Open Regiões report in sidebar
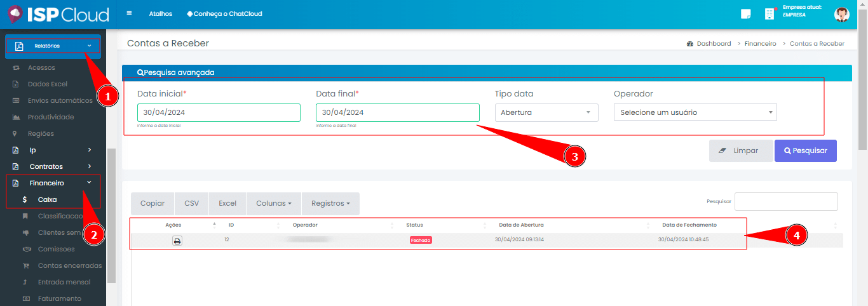This screenshot has height=306, width=868. click(x=41, y=133)
